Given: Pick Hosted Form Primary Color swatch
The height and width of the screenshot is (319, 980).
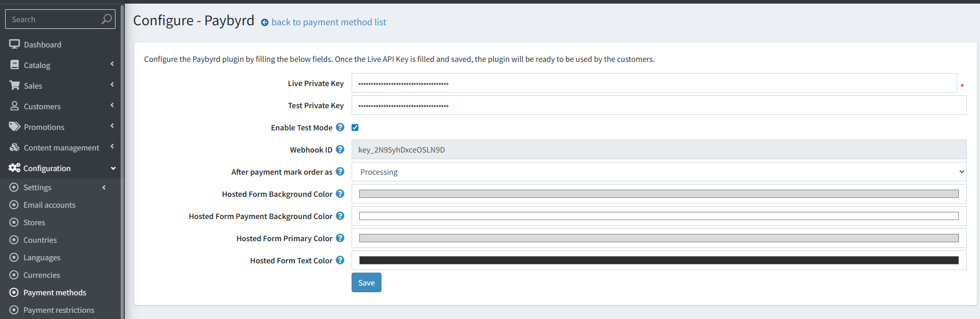Looking at the screenshot, I should coord(659,238).
